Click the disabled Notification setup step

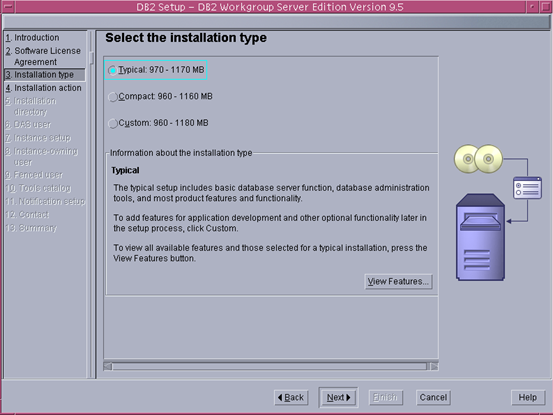[x=45, y=201]
